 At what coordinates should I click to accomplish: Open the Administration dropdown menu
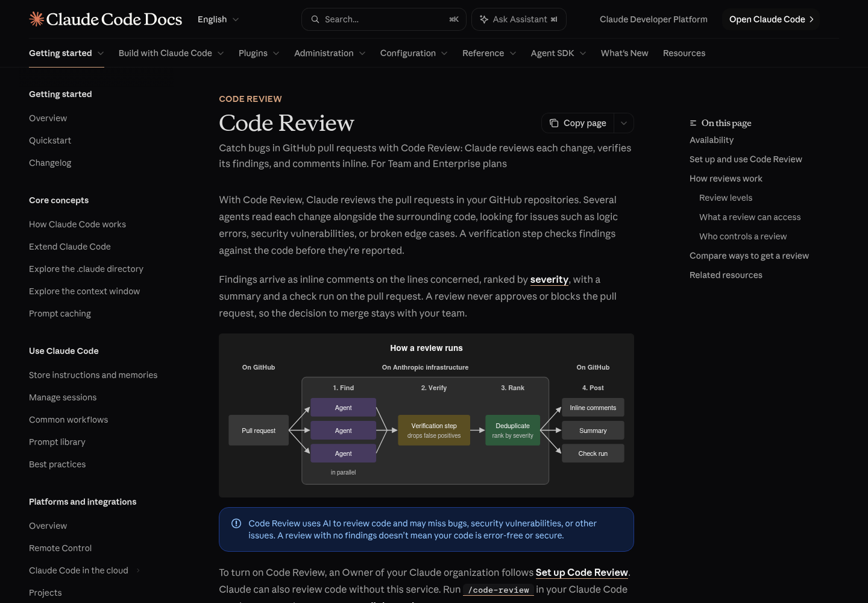coord(330,53)
